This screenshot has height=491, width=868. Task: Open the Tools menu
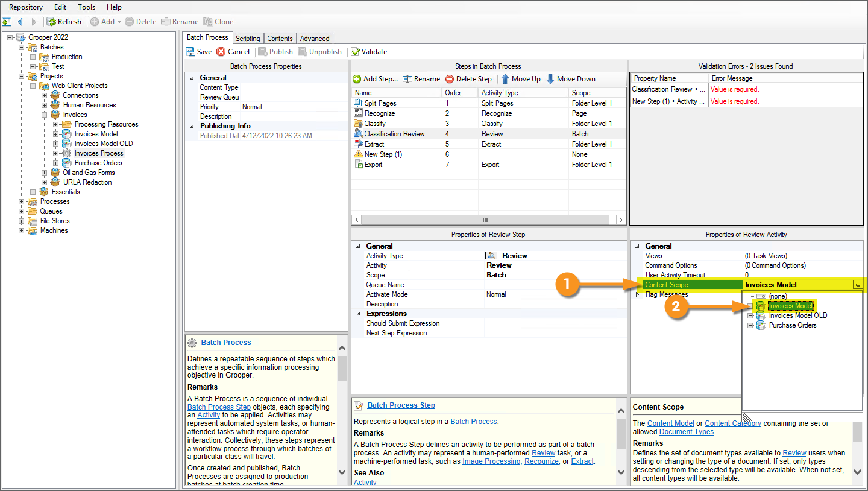[86, 7]
